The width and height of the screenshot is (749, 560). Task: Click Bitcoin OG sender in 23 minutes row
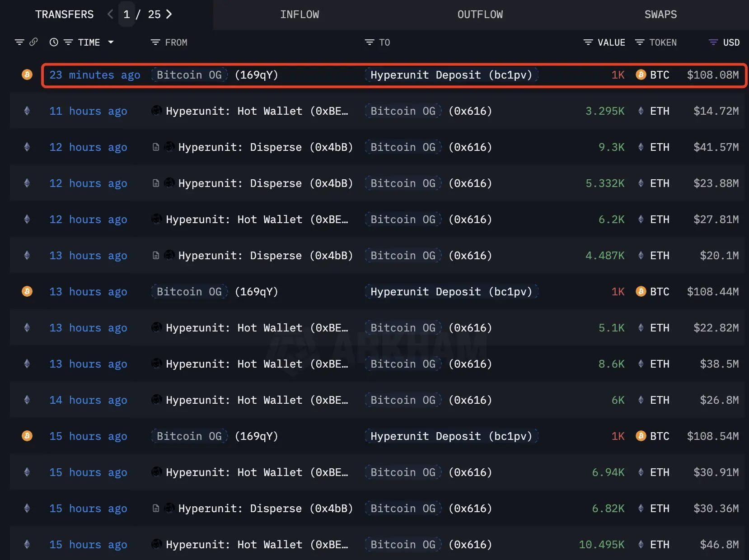pos(189,75)
